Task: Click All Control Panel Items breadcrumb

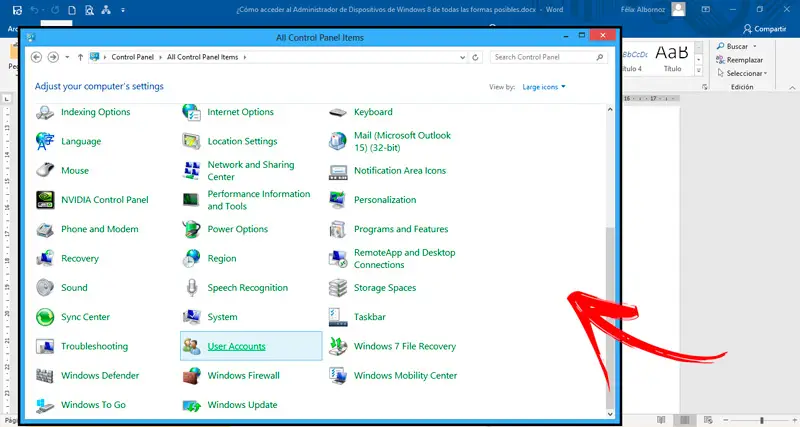Action: pyautogui.click(x=203, y=57)
